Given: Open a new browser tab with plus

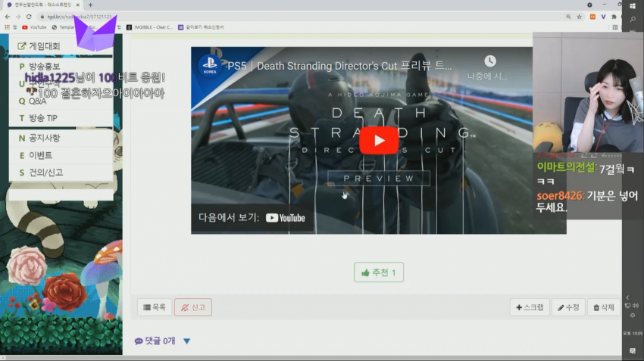Looking at the screenshot, I should (90, 5).
